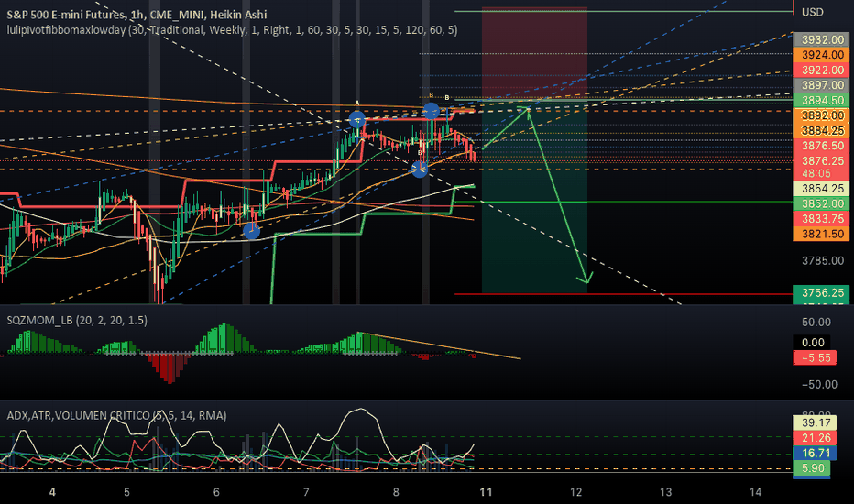Click date 11 on the time axis
Screen dimensions: 854x504
tap(486, 492)
